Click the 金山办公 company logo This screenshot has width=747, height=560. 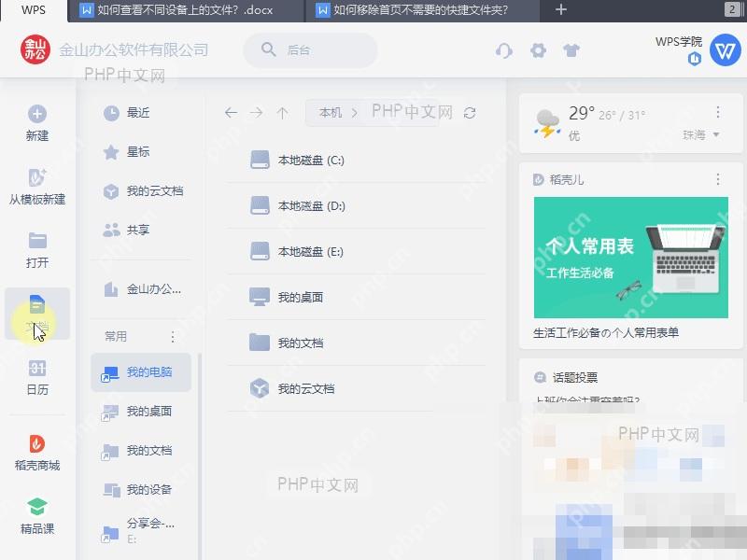pos(35,49)
